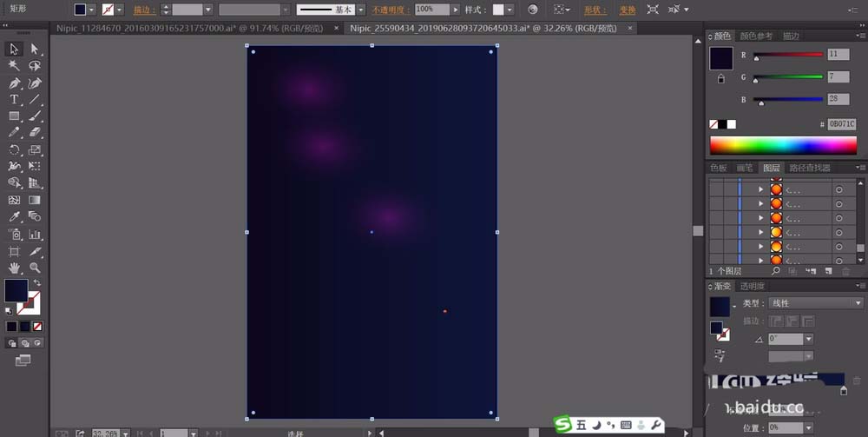
Task: Select the Selection (black arrow) tool
Action: tap(14, 50)
